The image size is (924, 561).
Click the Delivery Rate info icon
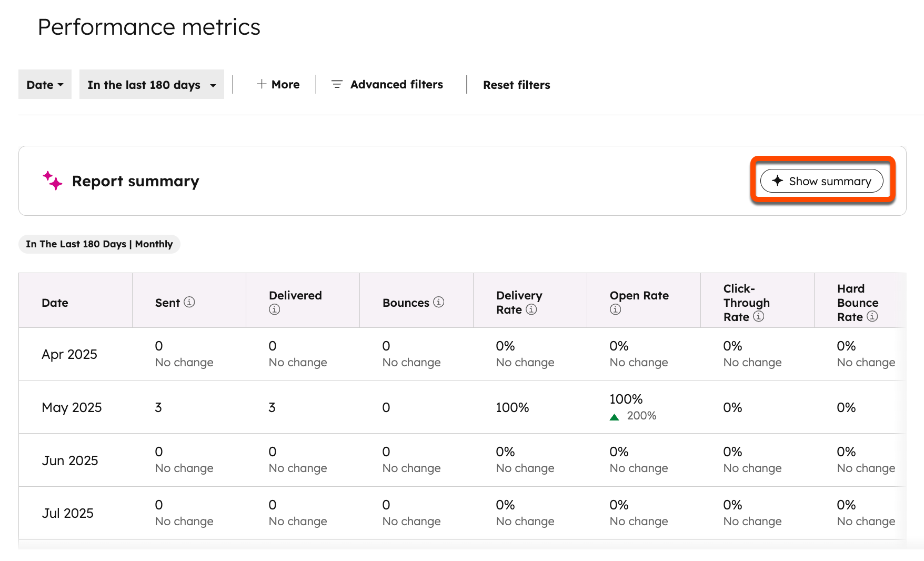tap(531, 309)
